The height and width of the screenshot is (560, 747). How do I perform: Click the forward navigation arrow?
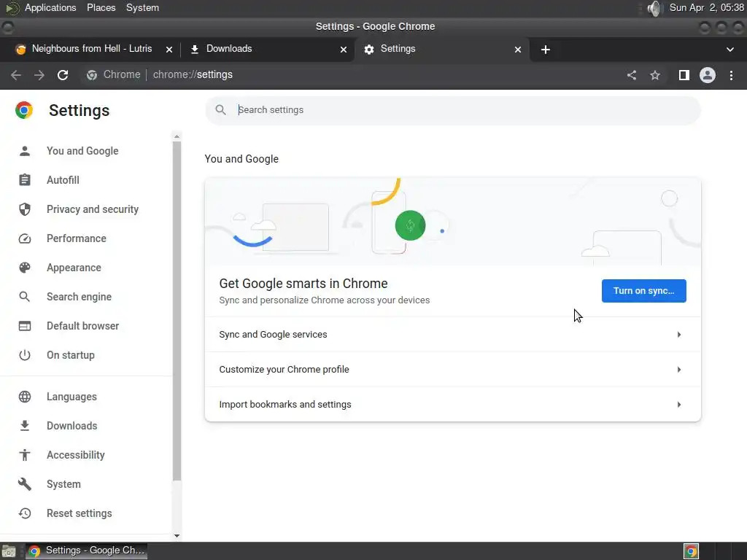pos(39,75)
